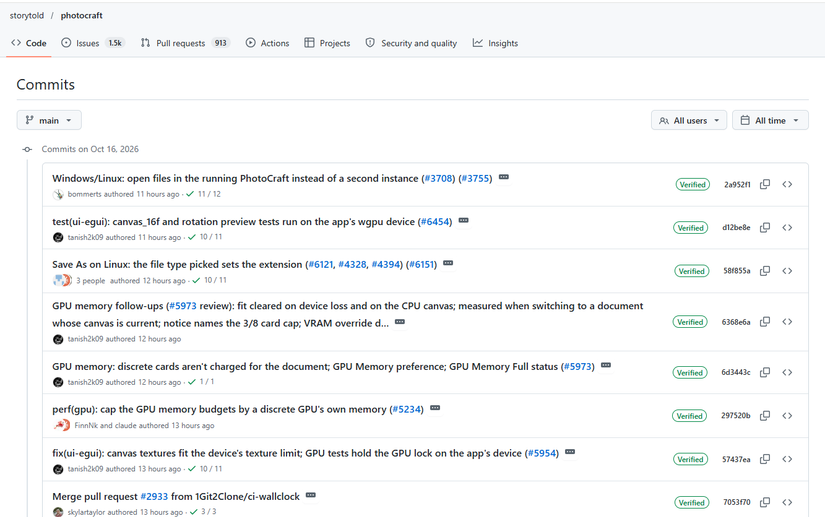Browse repository at commit d12be8e
The width and height of the screenshot is (825, 517).
(x=787, y=227)
